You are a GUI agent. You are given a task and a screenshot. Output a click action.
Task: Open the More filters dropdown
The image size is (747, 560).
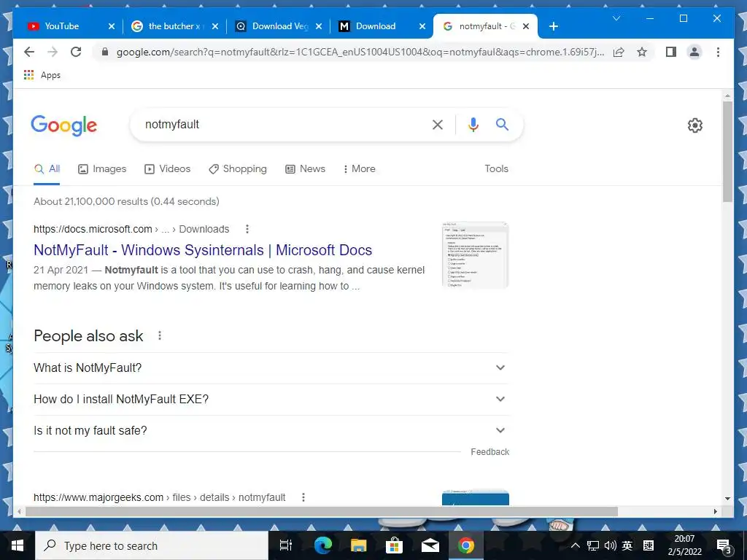point(360,169)
